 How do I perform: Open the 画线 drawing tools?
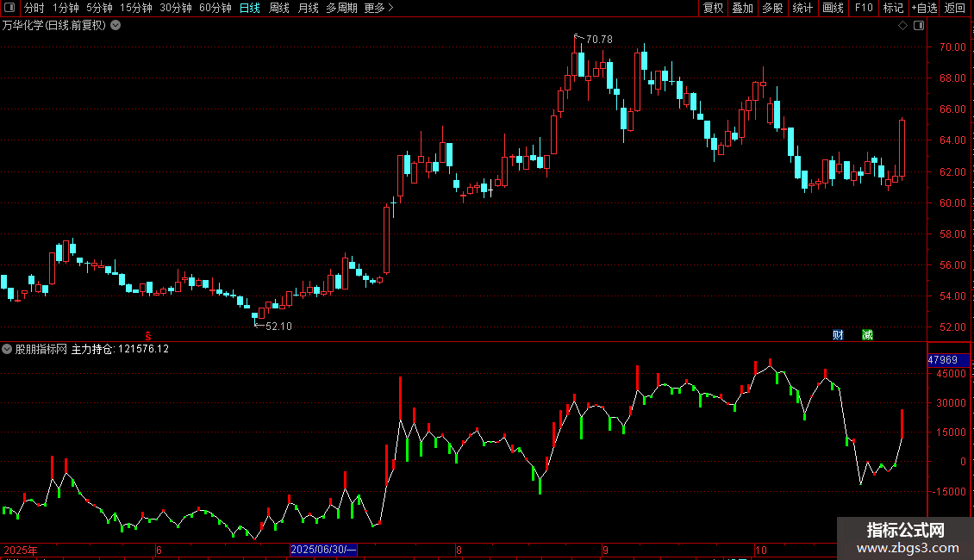(x=833, y=8)
